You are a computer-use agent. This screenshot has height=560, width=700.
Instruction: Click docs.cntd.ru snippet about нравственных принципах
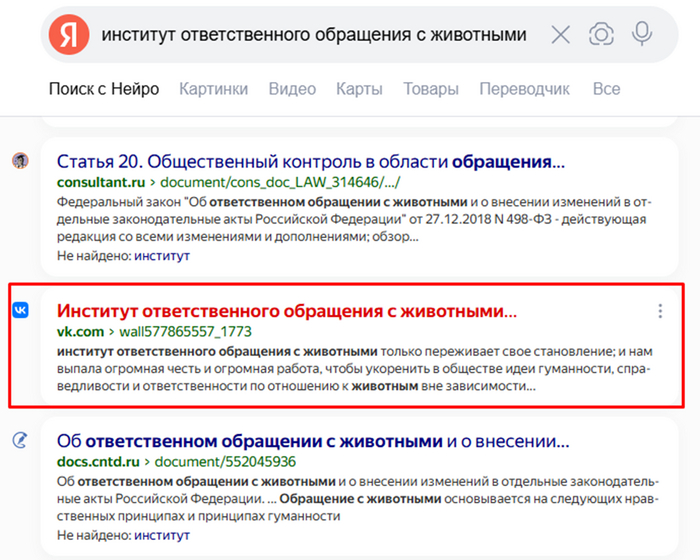pos(358,499)
